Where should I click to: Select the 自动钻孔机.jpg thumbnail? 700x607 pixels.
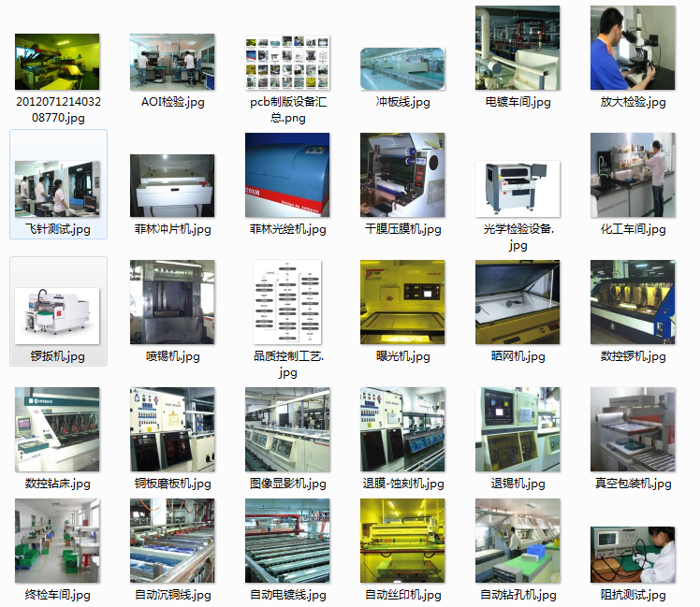(518, 541)
